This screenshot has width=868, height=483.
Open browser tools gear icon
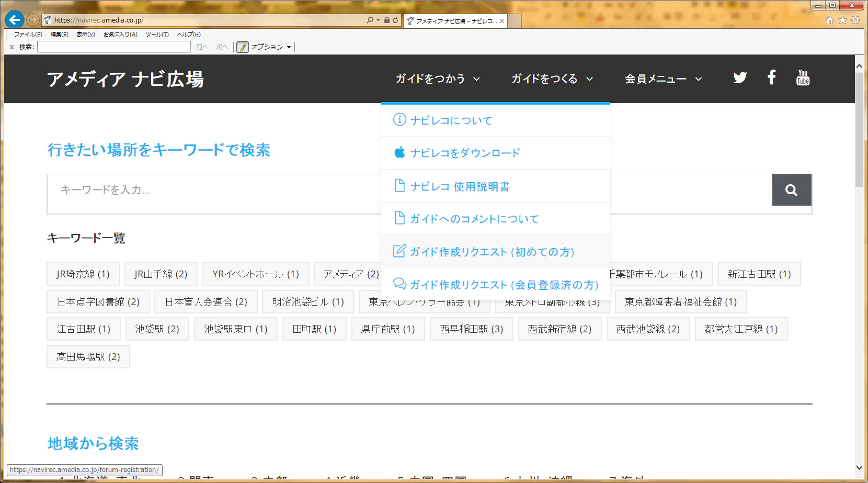point(855,20)
